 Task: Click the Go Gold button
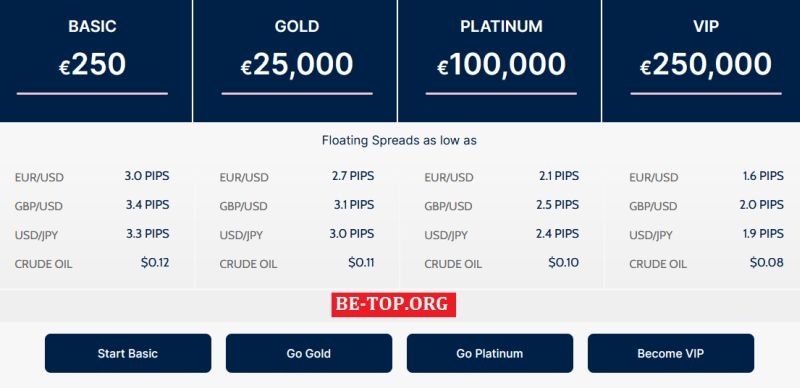tap(309, 353)
